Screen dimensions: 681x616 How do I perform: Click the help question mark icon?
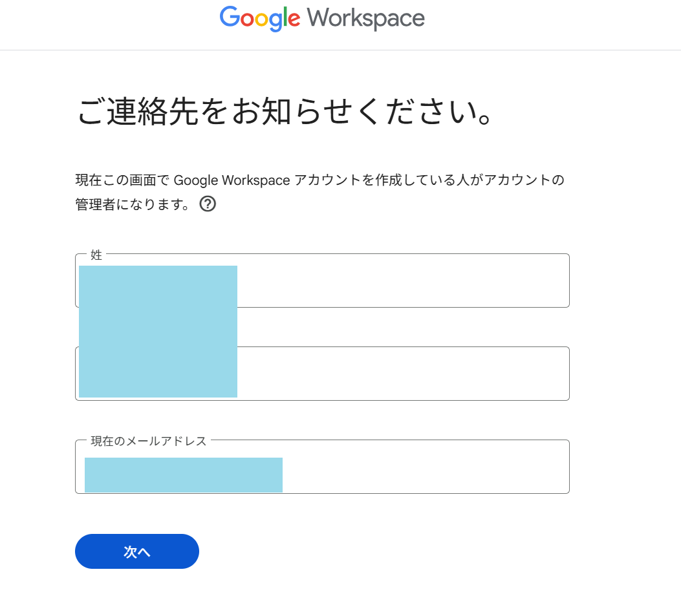coord(208,204)
